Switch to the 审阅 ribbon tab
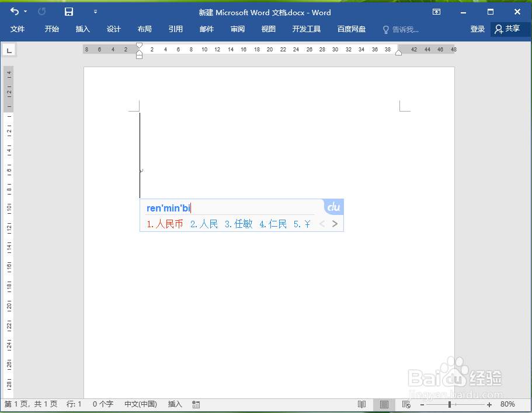This screenshot has height=413, width=532. (237, 28)
